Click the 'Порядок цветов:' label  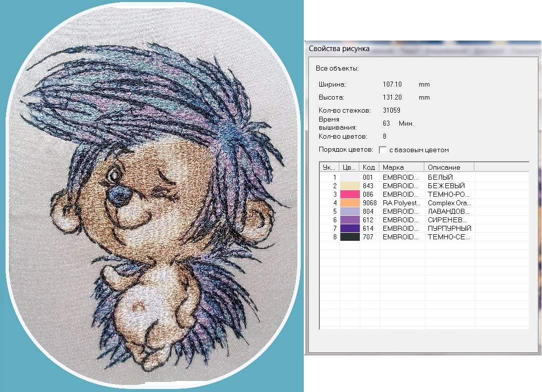[346, 150]
